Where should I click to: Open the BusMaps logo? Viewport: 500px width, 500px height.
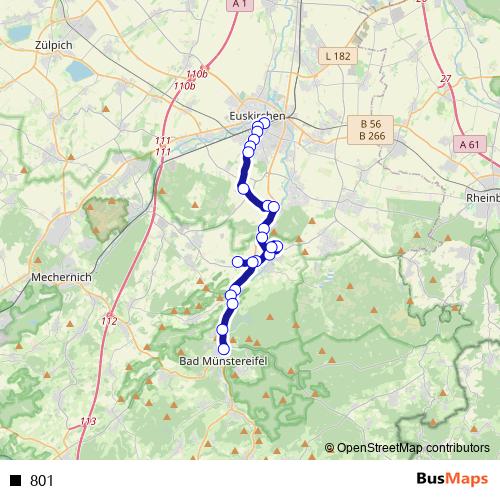tap(452, 479)
